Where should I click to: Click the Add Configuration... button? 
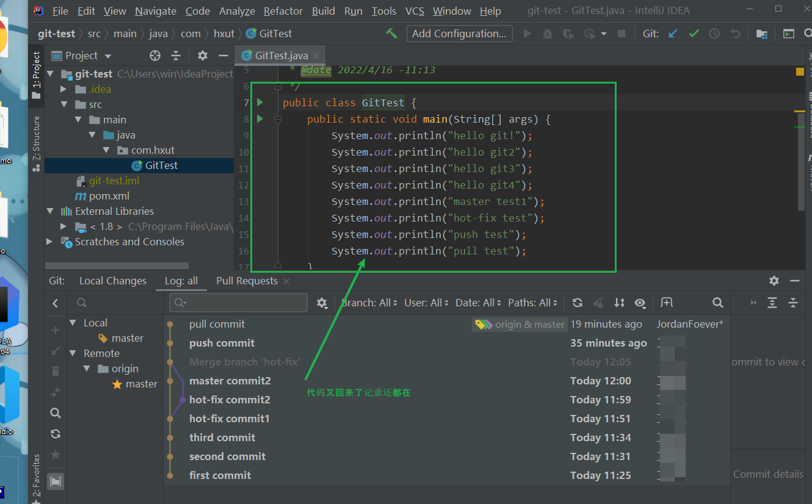(x=459, y=34)
